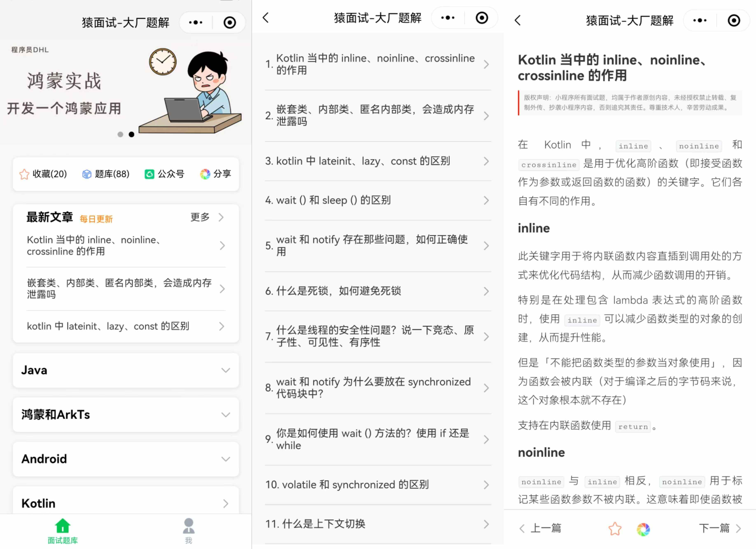Tap the colorful 分享 share icon on home
The image size is (756, 549).
[215, 174]
